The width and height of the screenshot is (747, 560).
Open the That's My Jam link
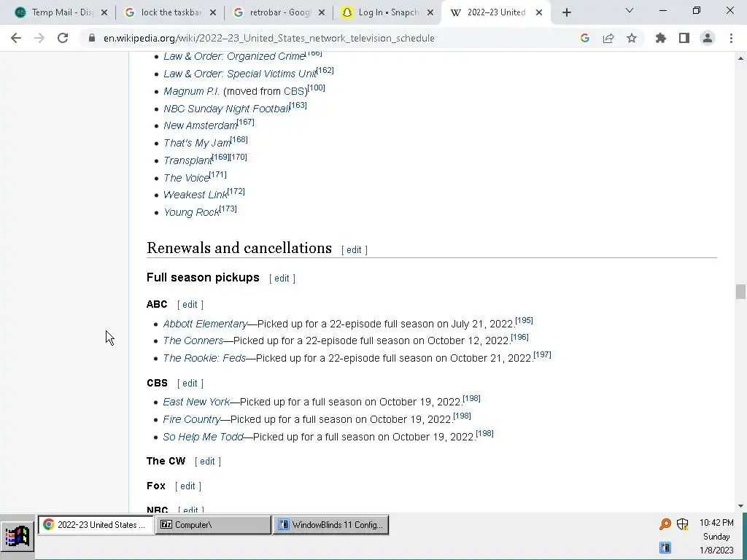tap(197, 144)
